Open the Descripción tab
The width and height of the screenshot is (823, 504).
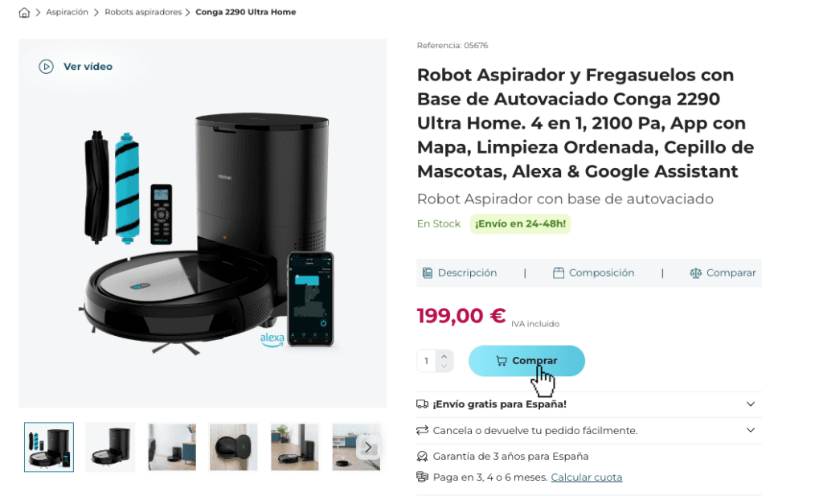click(460, 273)
